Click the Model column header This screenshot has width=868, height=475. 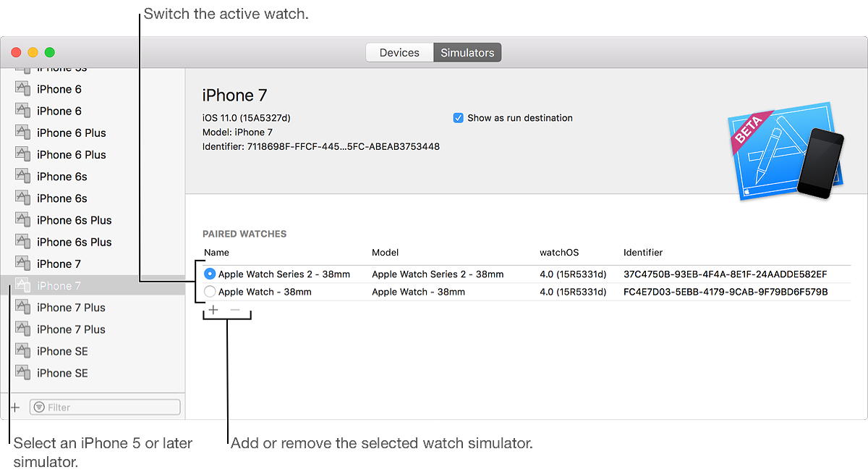(x=385, y=253)
